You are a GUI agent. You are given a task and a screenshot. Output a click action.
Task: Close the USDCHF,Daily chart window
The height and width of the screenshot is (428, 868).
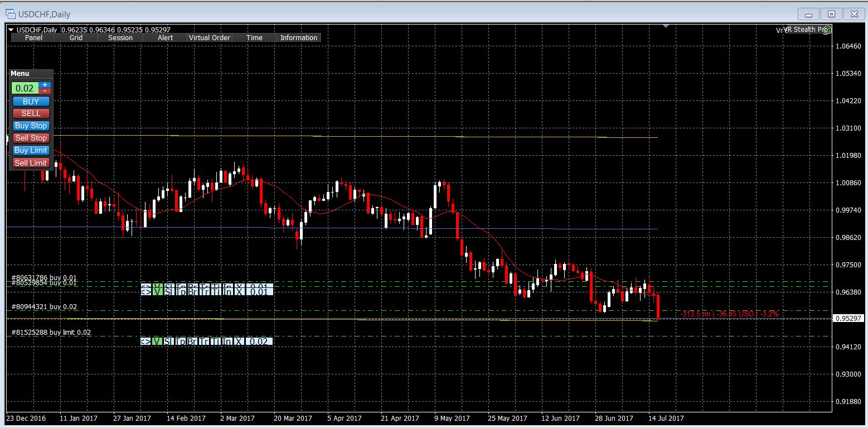pos(853,14)
